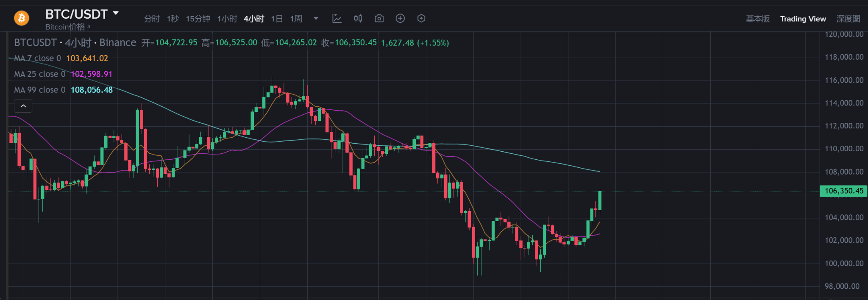Screen dimensions: 868x300
Task: Click external link arrow beside Bitcoin价格
Action: [x=89, y=27]
